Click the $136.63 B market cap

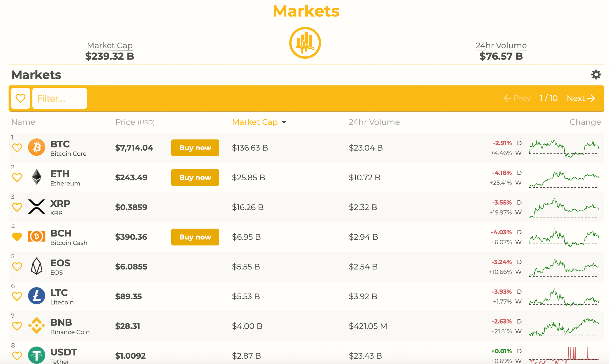click(x=250, y=148)
